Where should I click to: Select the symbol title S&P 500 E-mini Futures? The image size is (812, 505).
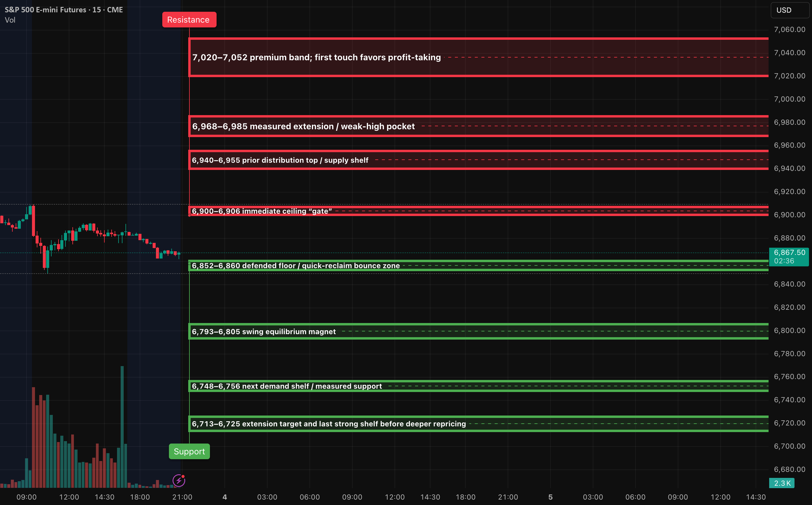(x=45, y=10)
